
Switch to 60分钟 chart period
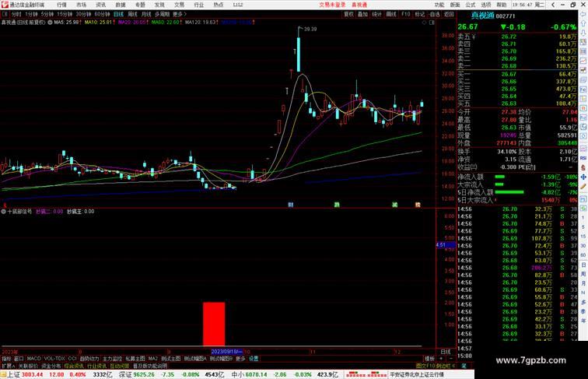pos(102,14)
